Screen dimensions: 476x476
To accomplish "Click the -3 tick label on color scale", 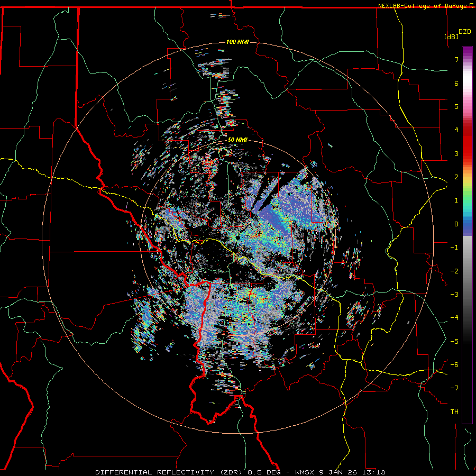I will [x=454, y=295].
